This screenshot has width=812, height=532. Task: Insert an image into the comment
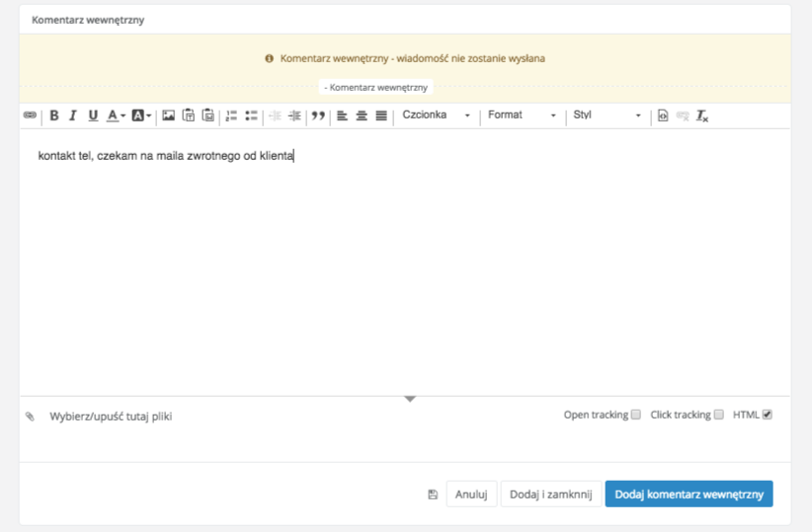pyautogui.click(x=168, y=115)
